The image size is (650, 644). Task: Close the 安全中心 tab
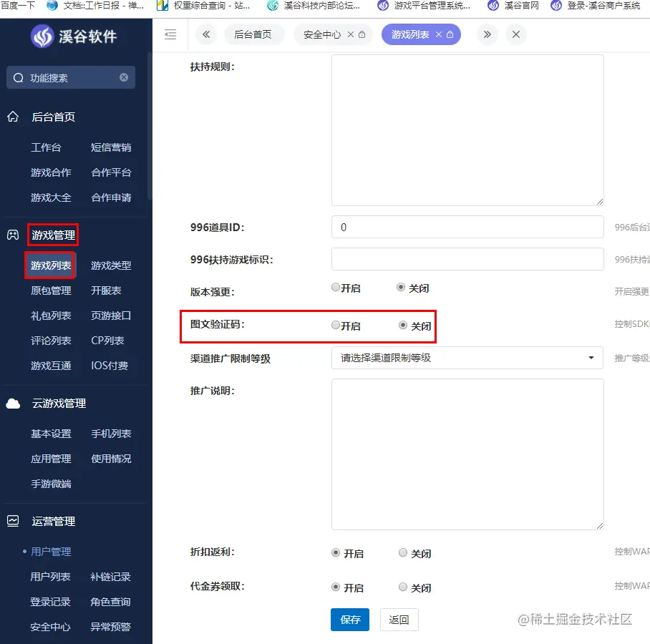(351, 34)
